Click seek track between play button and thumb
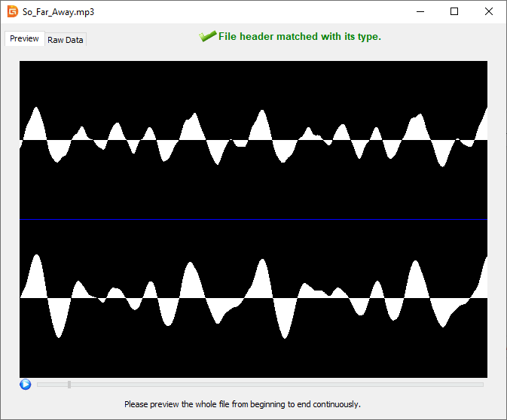This screenshot has width=507, height=420. (53, 385)
